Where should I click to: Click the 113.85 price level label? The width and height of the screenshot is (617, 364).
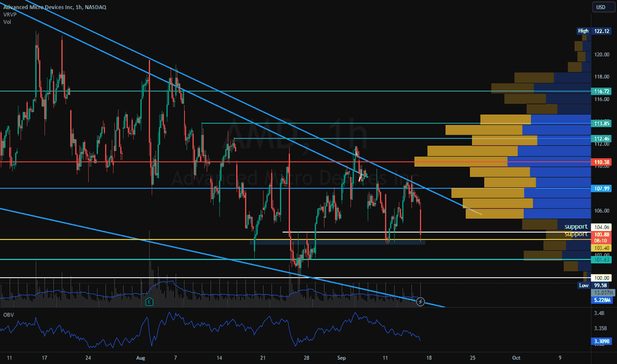click(602, 124)
